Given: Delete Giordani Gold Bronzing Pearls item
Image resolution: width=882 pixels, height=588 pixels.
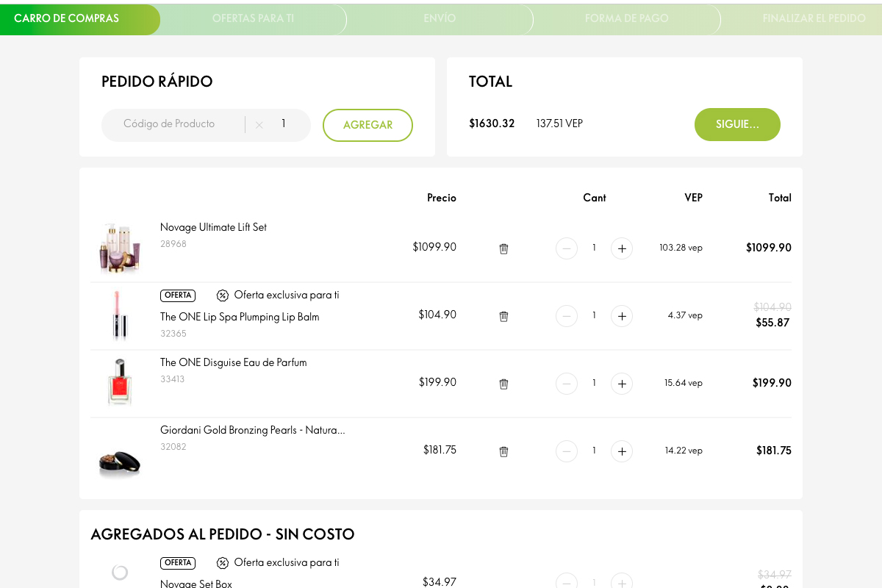Looking at the screenshot, I should point(503,451).
